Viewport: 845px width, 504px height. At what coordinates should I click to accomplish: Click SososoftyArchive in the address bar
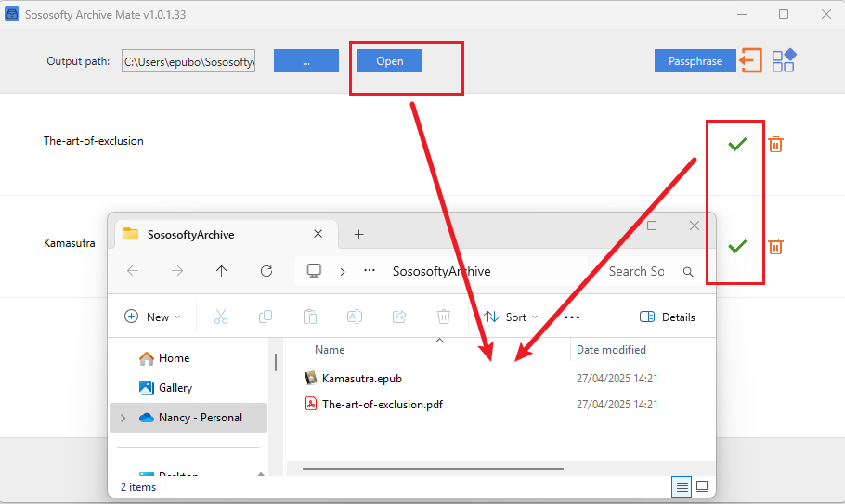coord(441,271)
